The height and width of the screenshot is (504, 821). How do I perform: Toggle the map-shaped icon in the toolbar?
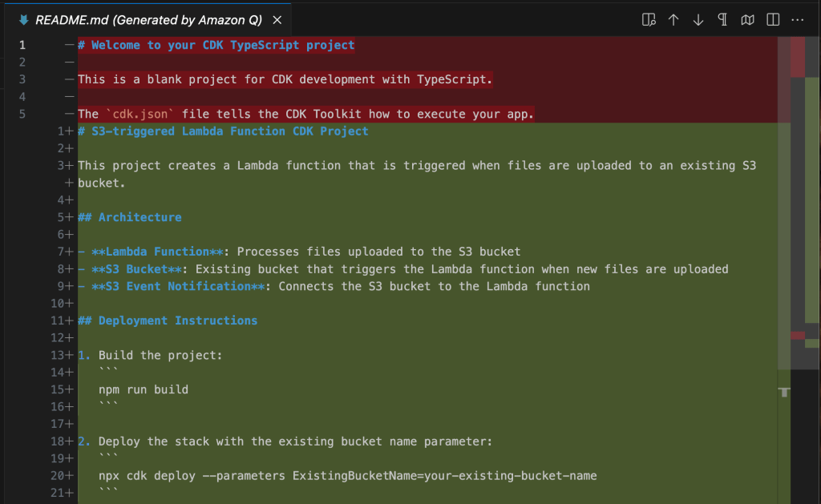tap(748, 19)
